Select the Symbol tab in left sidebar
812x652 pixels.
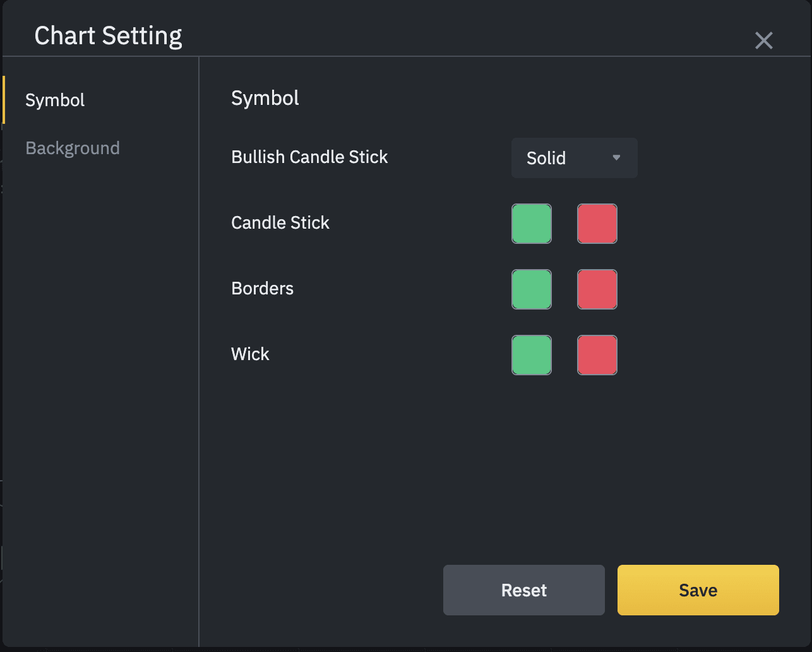(55, 100)
